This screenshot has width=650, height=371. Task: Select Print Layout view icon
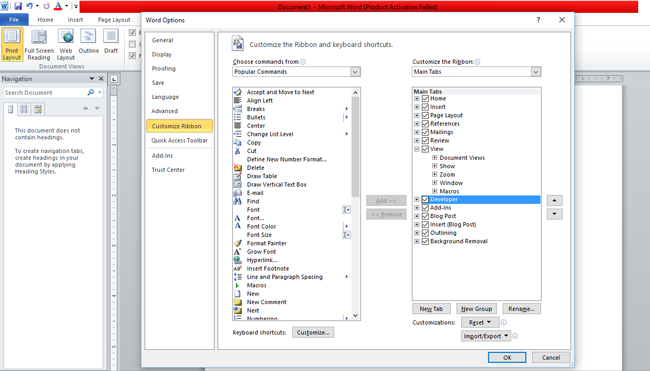coord(12,45)
